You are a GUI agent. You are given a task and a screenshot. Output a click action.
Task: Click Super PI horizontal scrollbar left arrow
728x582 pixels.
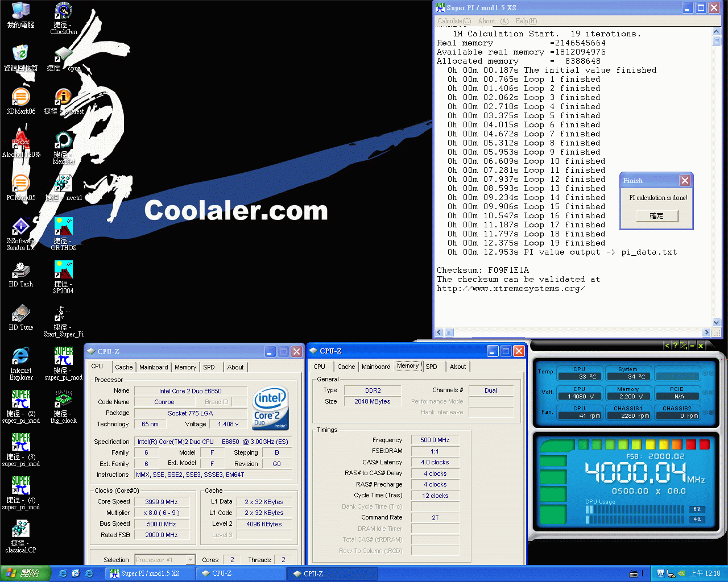click(439, 332)
